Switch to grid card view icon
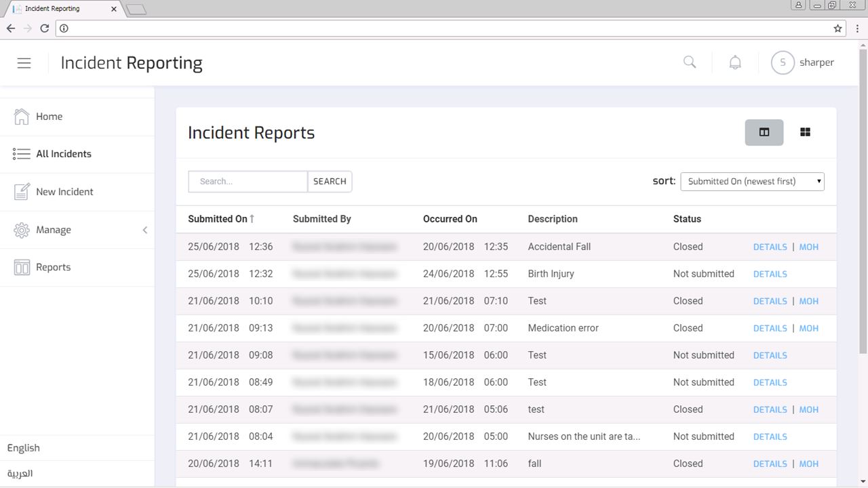This screenshot has width=868, height=488. tap(805, 132)
